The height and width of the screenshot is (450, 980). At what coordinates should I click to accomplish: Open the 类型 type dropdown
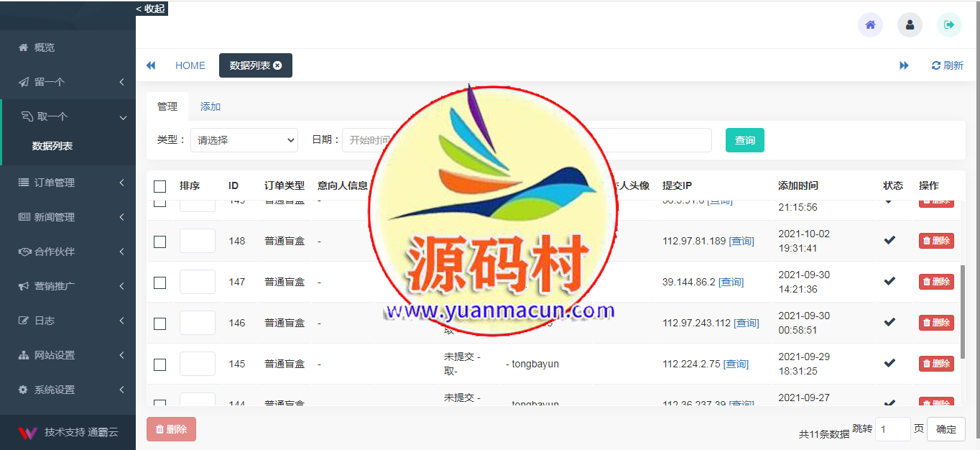pyautogui.click(x=244, y=140)
